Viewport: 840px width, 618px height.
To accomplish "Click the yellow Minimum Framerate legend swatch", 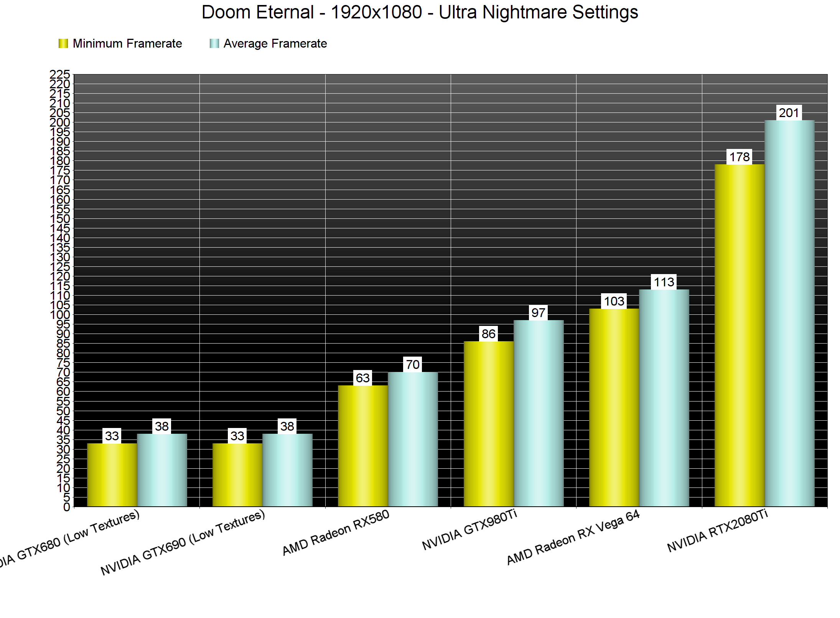I will point(63,44).
